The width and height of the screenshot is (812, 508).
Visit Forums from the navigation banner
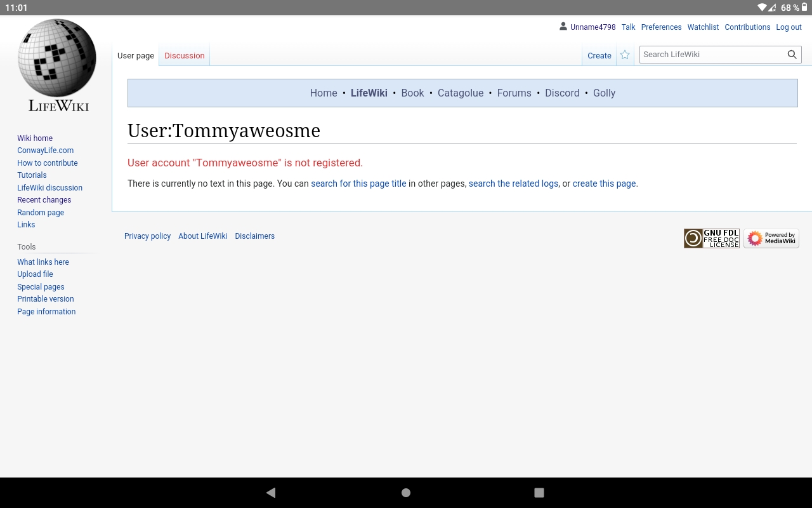click(514, 93)
